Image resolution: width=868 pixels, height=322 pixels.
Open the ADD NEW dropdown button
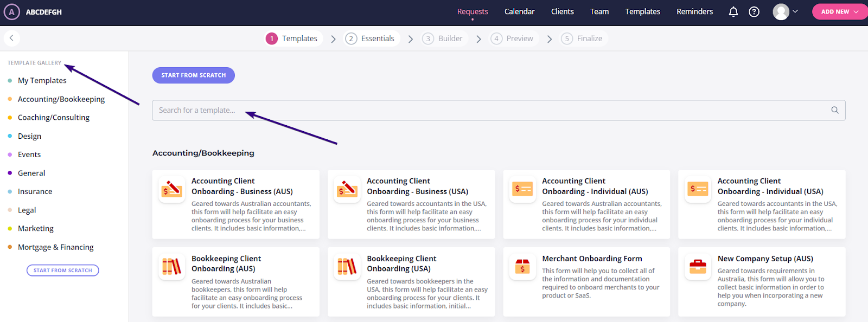tap(840, 12)
